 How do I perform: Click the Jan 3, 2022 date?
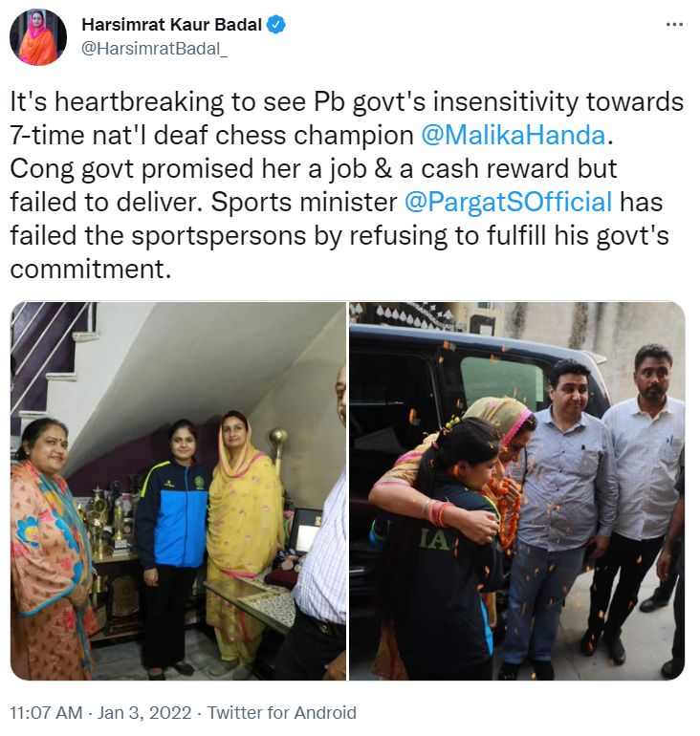(144, 712)
